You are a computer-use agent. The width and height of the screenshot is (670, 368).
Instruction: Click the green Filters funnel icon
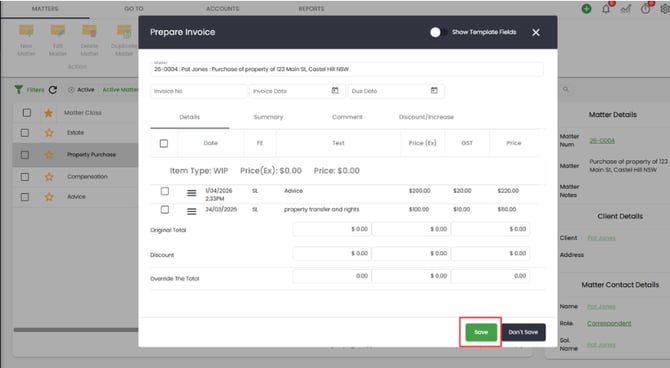coord(18,89)
